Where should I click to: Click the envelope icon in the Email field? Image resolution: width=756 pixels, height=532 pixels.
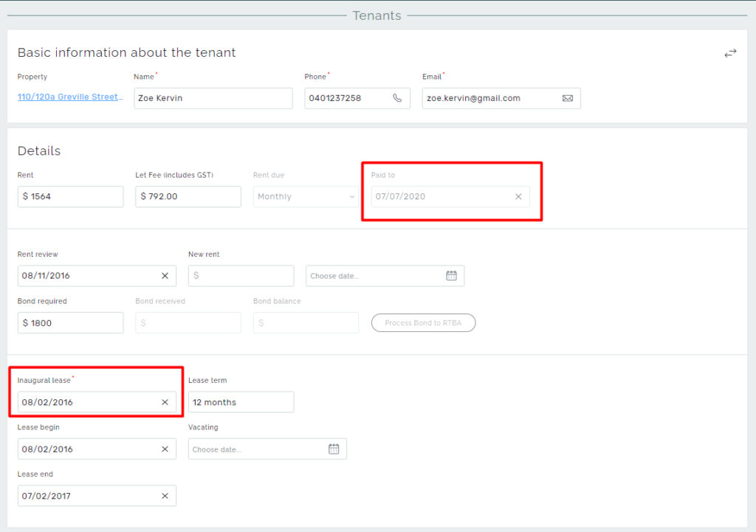tap(567, 98)
